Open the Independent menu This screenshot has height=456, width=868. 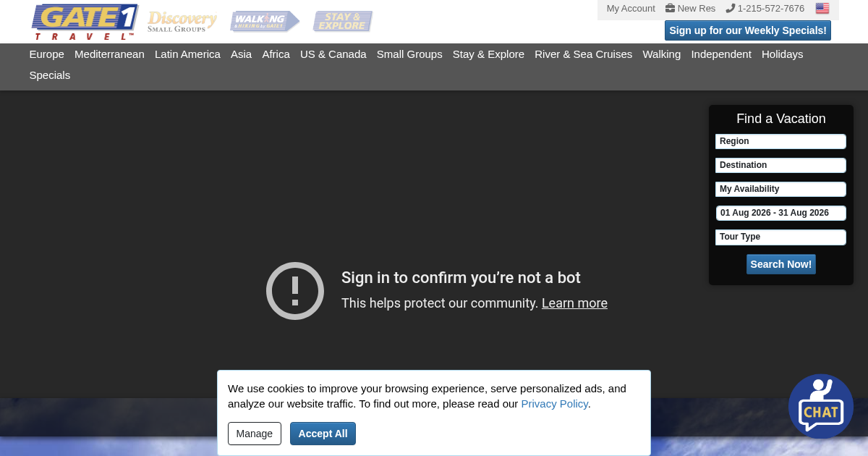coord(721,54)
